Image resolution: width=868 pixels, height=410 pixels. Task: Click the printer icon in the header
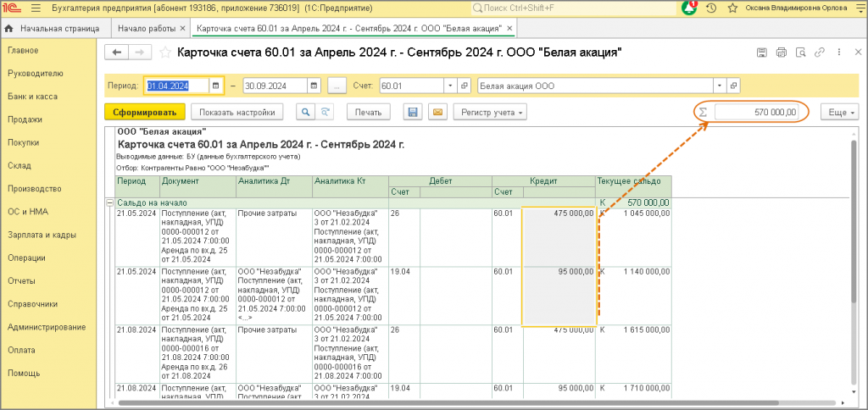pos(781,53)
